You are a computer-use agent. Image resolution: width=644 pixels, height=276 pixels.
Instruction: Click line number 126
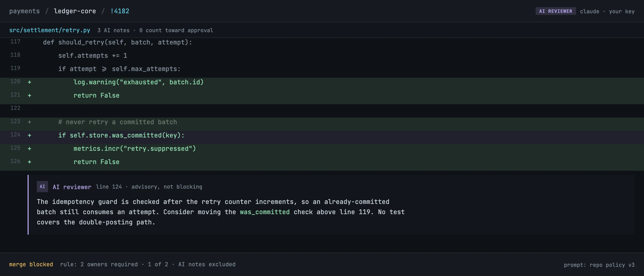(15, 161)
